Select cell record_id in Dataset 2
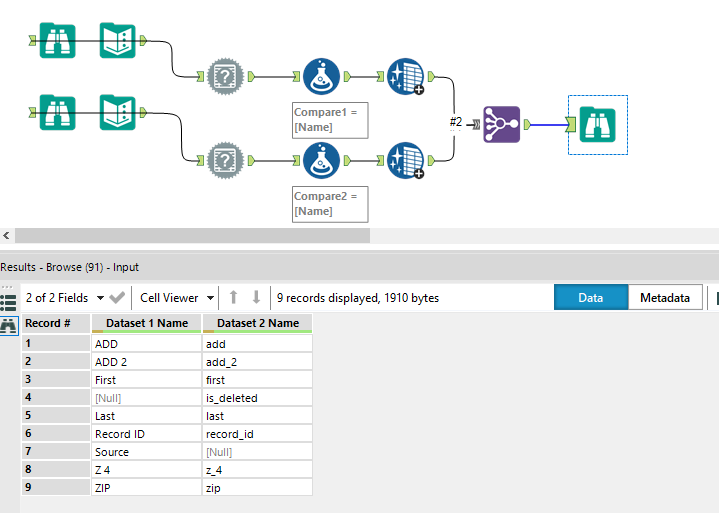 [258, 434]
